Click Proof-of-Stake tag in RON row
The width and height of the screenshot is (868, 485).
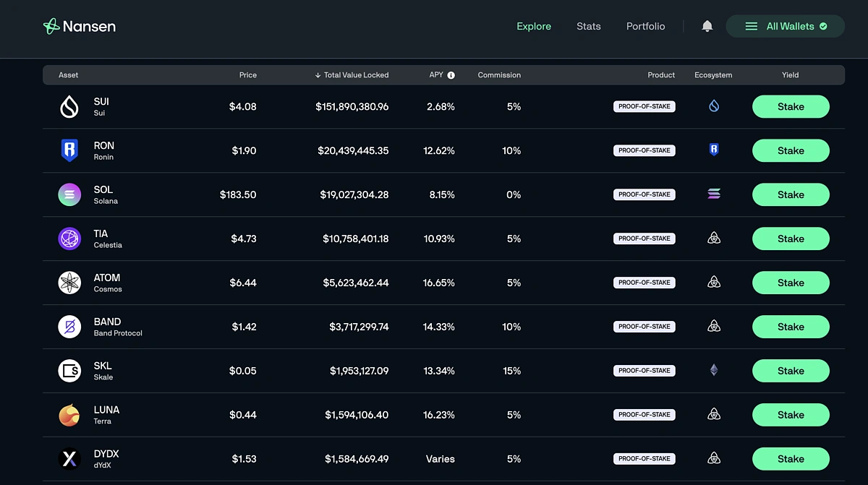click(x=644, y=151)
